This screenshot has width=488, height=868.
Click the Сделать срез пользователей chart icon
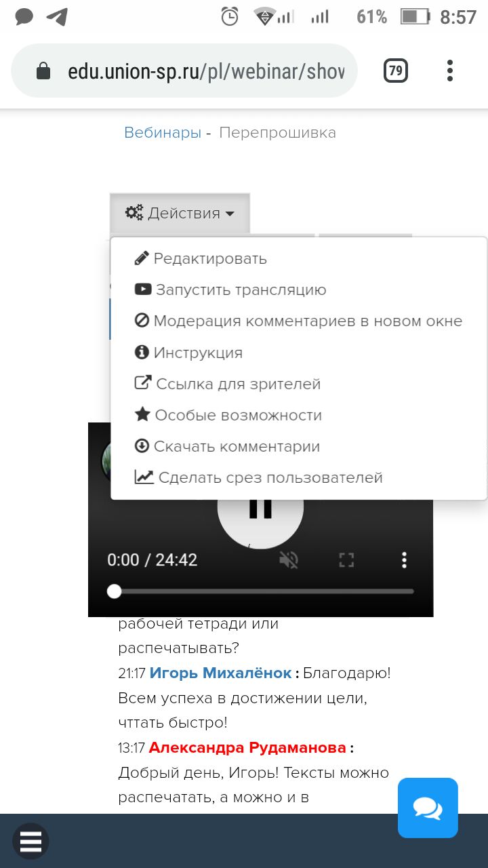144,477
